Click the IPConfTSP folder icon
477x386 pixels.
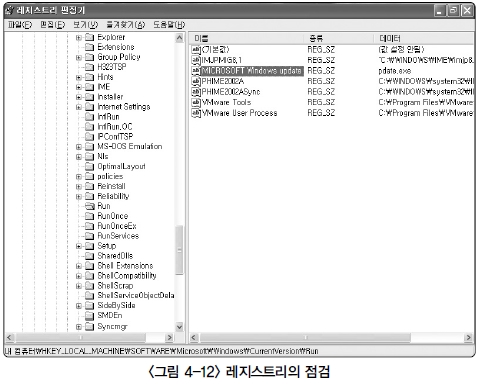[89, 137]
